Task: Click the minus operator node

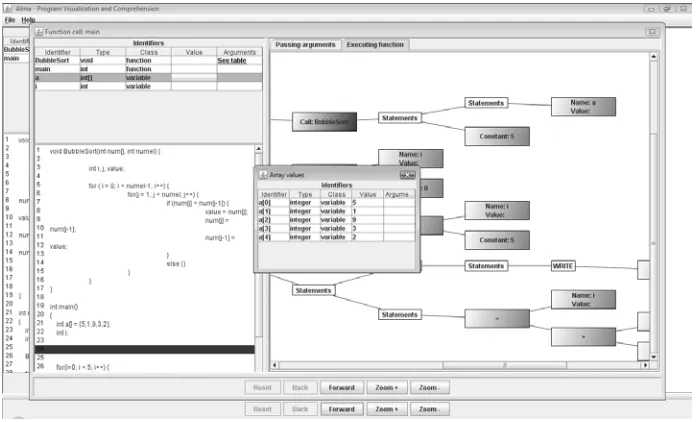Action: [x=497, y=319]
